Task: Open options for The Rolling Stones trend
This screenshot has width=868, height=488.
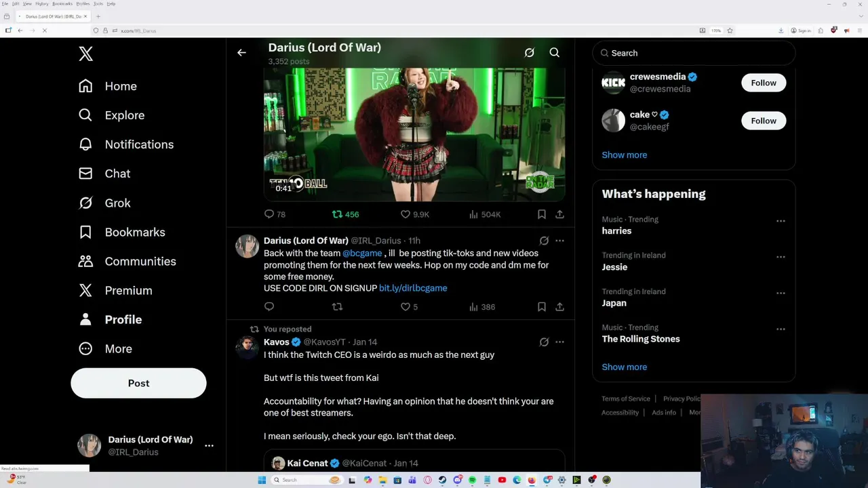Action: pyautogui.click(x=781, y=329)
